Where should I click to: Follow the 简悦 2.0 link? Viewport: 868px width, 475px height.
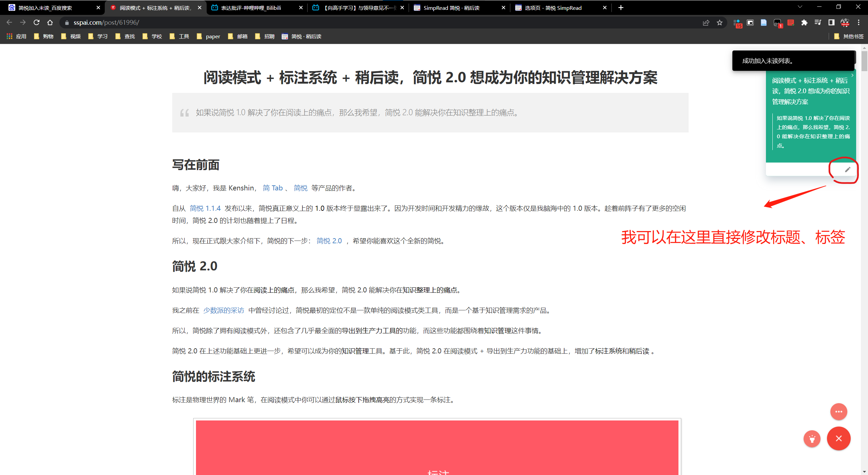(329, 241)
